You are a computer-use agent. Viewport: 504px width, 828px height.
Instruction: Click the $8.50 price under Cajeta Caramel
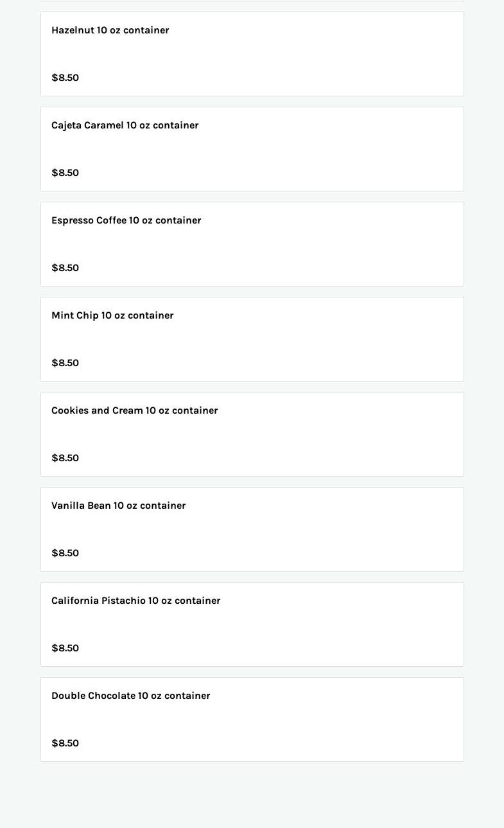pos(65,173)
